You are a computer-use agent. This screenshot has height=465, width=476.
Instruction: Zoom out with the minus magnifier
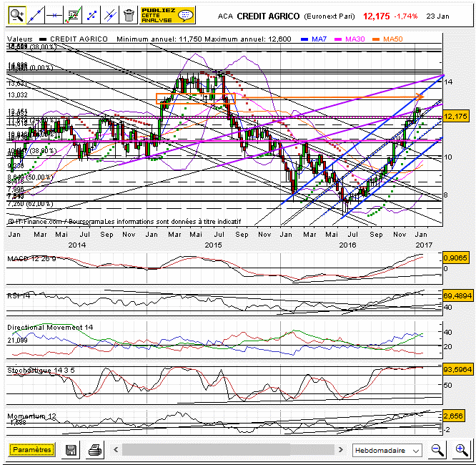[437, 450]
